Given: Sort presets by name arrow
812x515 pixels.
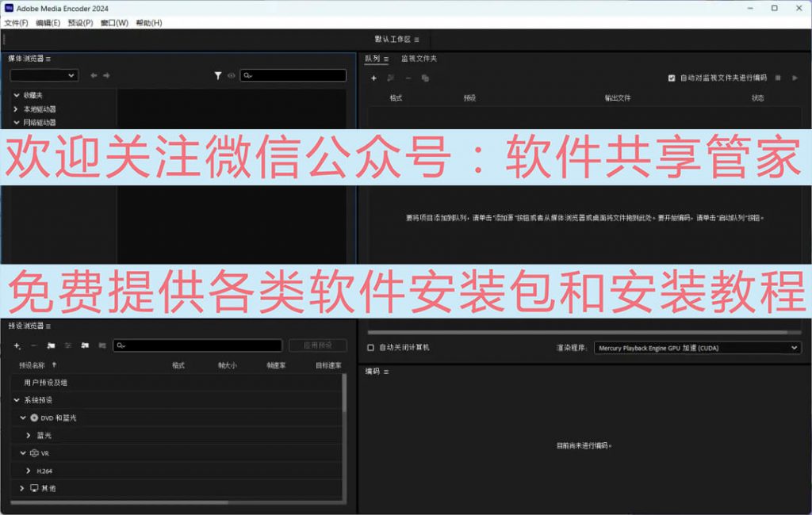Looking at the screenshot, I should click(54, 365).
